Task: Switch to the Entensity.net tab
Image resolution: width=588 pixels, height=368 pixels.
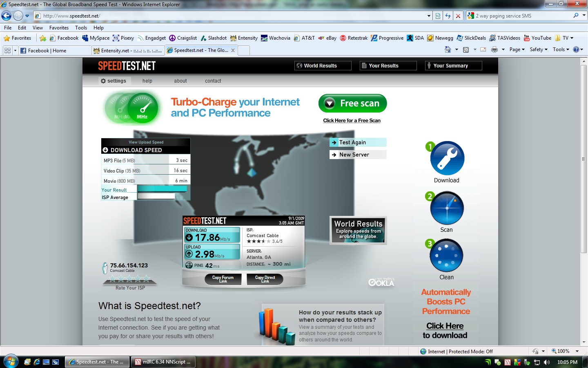Action: click(128, 50)
